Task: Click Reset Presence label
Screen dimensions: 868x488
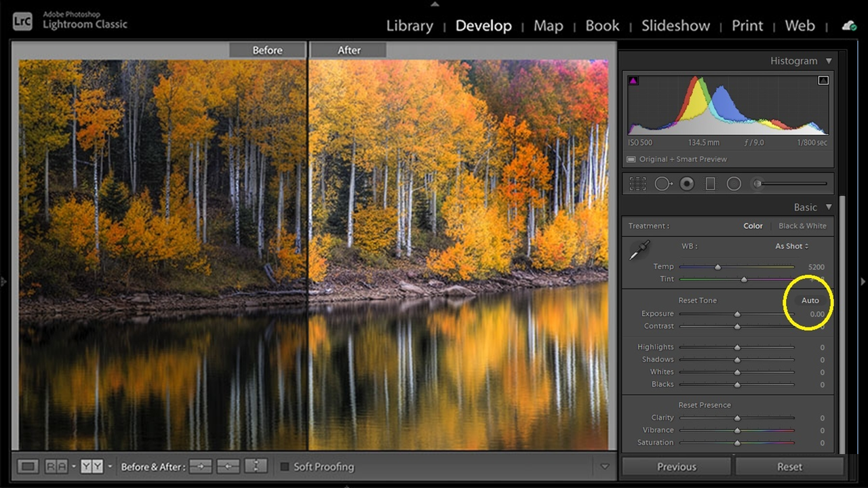Action: click(x=705, y=405)
